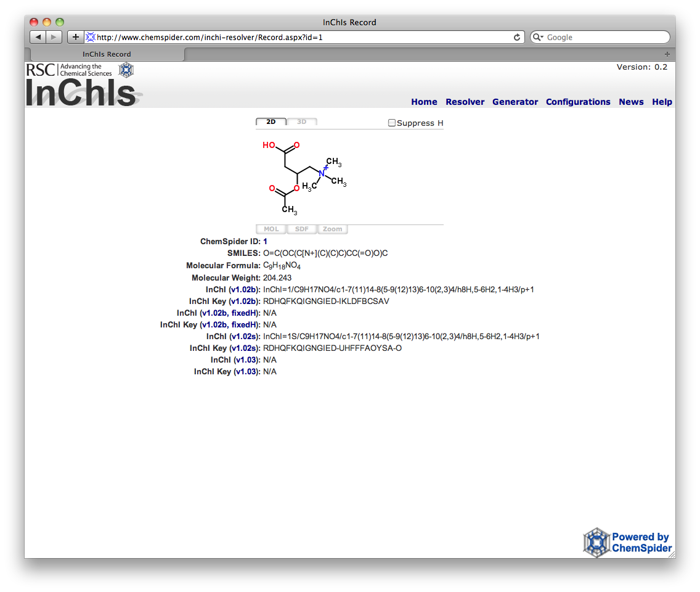700x592 pixels.
Task: Follow the v1.02b link in the InChI row
Action: pos(244,289)
